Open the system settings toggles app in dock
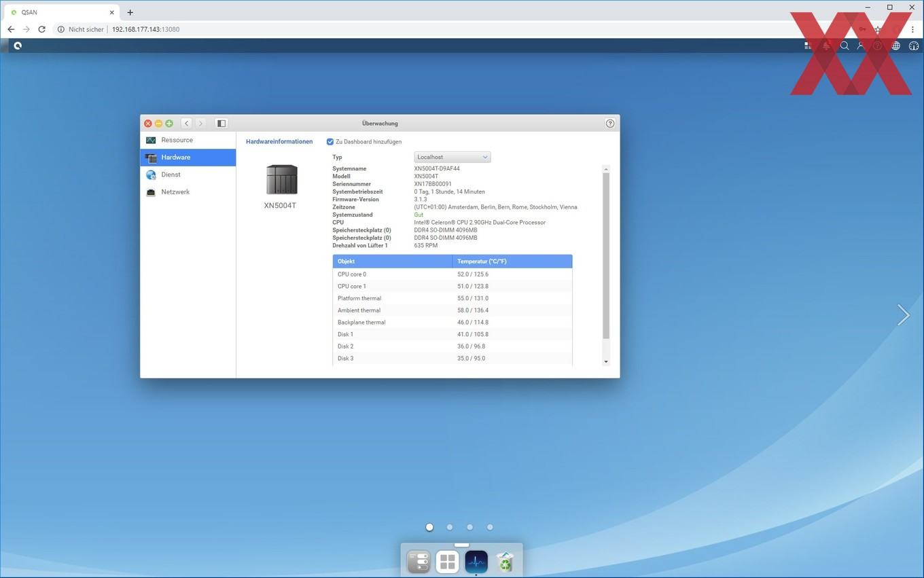Viewport: 924px width, 578px height. click(x=419, y=562)
